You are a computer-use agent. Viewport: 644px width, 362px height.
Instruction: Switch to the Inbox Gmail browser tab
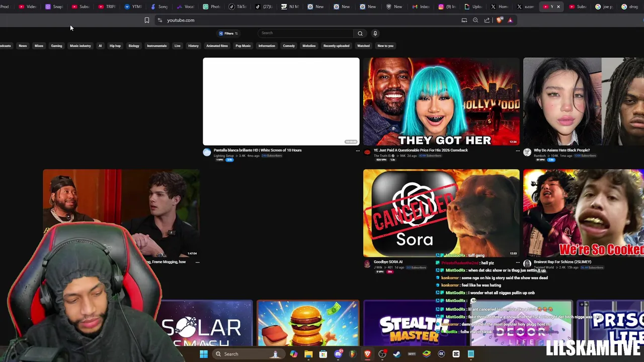tap(421, 7)
